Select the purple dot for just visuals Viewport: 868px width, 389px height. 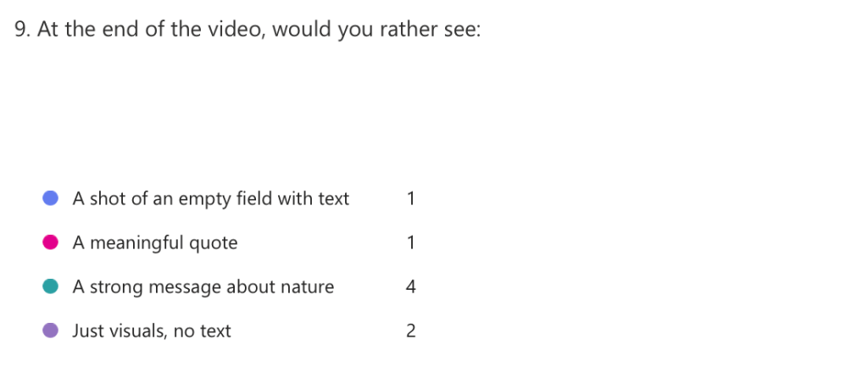tap(51, 331)
